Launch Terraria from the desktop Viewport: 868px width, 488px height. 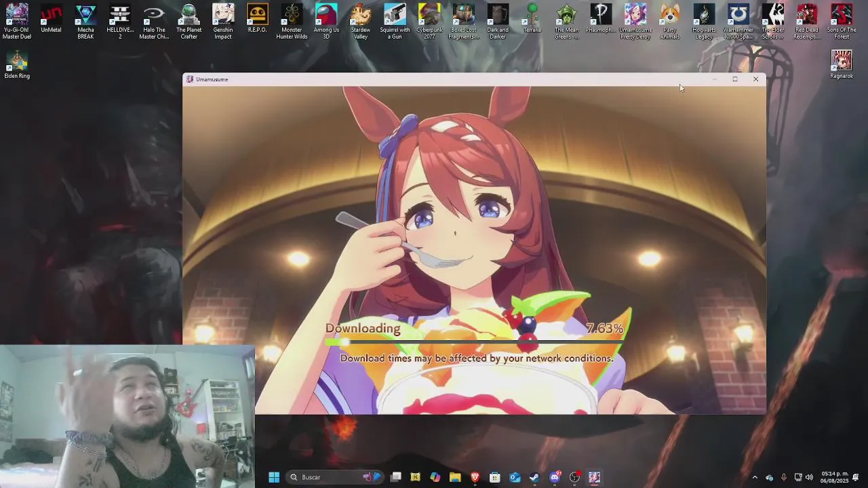(x=532, y=18)
